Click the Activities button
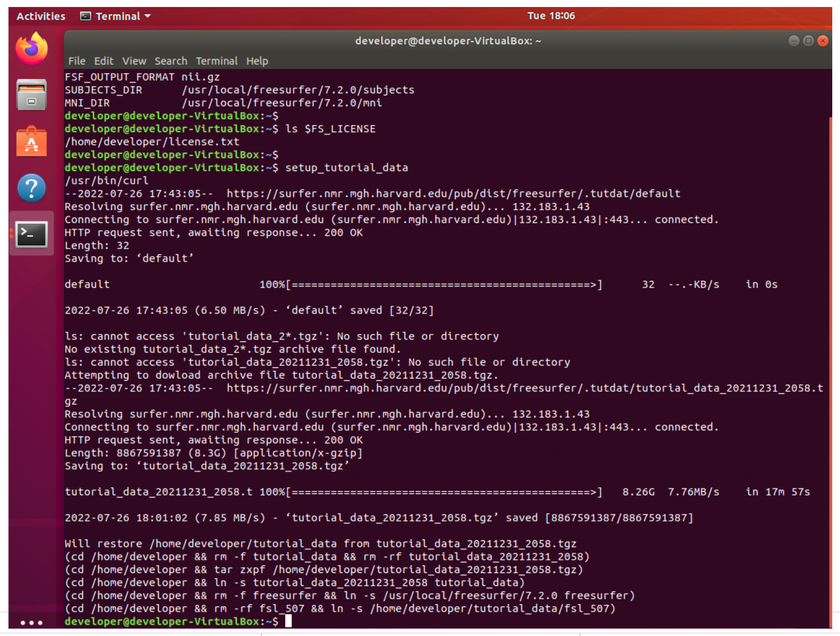The width and height of the screenshot is (840, 636). coord(41,16)
